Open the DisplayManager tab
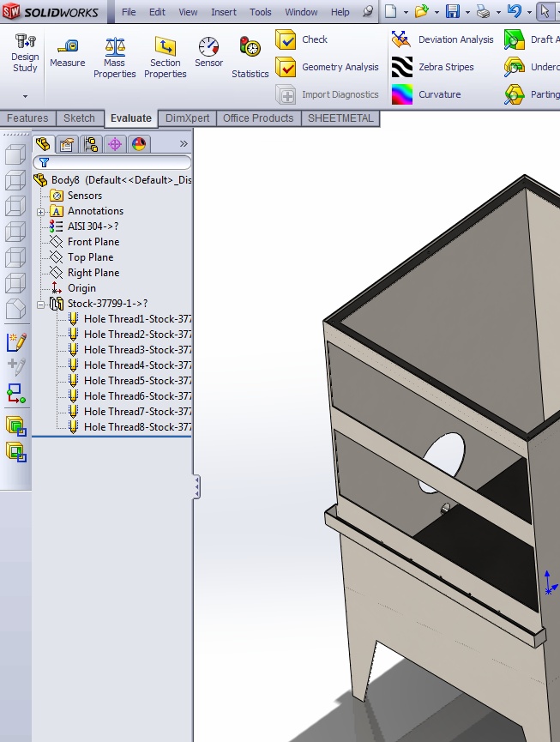 (139, 144)
